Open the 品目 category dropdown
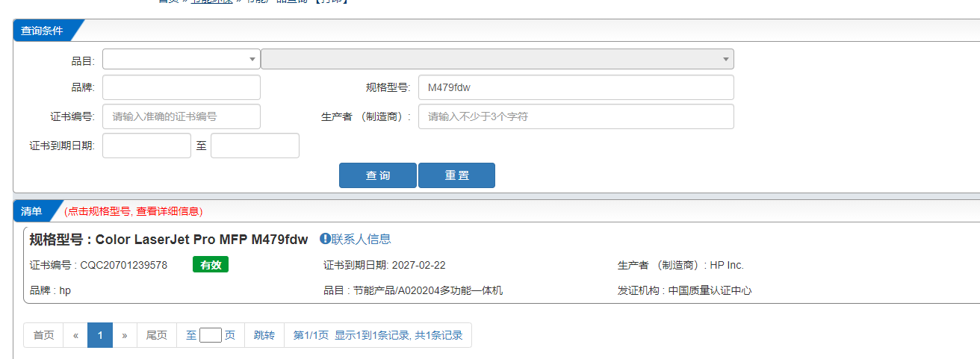The height and width of the screenshot is (359, 980). 182,59
